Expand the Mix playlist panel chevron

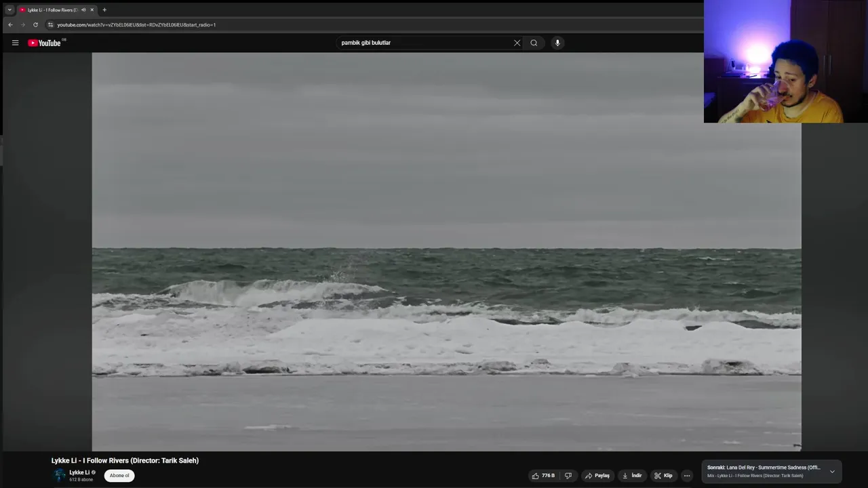[832, 472]
